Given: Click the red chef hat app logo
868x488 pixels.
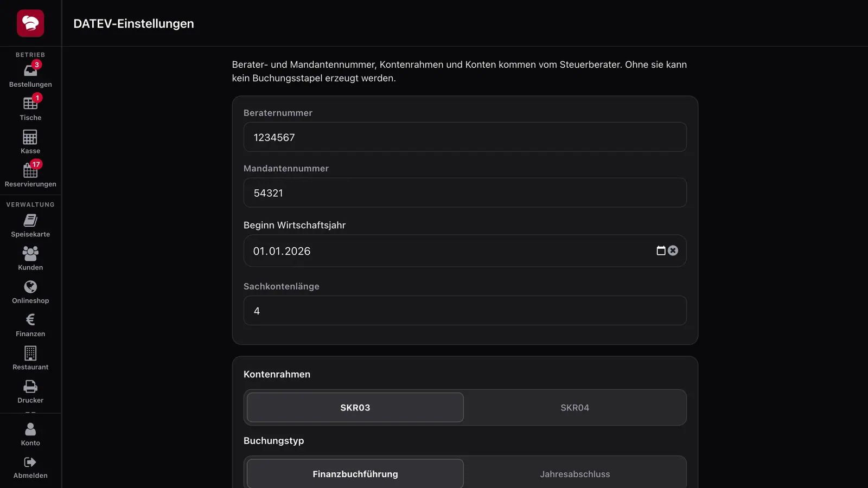Looking at the screenshot, I should [x=30, y=23].
